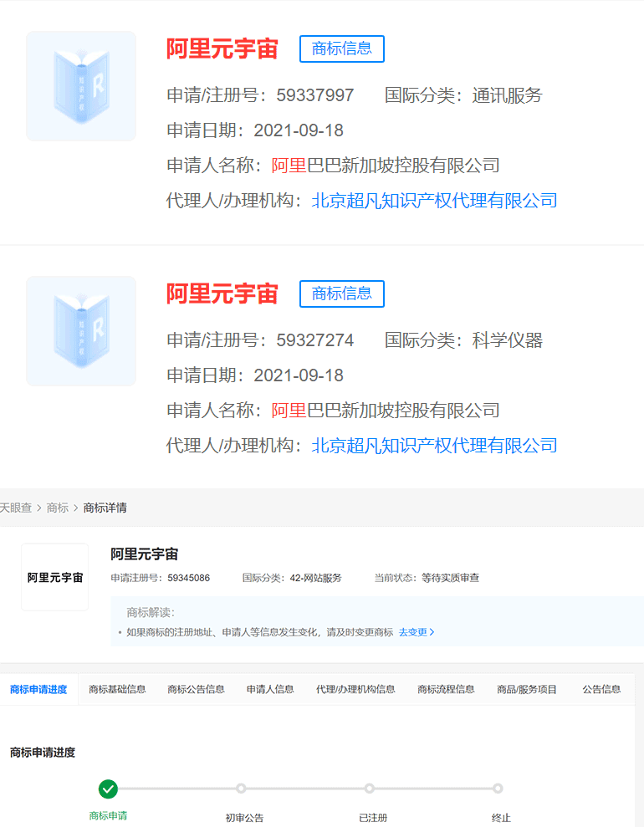
Task: Click the green check 商标申请 progress step
Action: 108,789
